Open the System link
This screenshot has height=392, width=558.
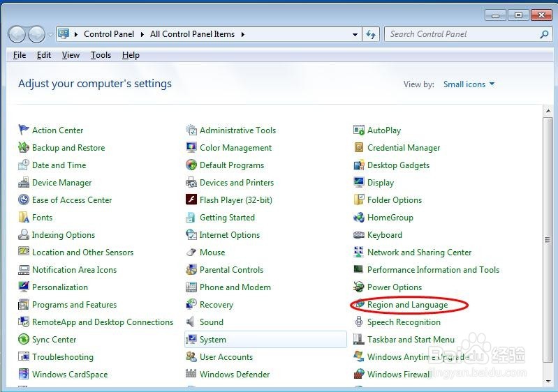213,340
